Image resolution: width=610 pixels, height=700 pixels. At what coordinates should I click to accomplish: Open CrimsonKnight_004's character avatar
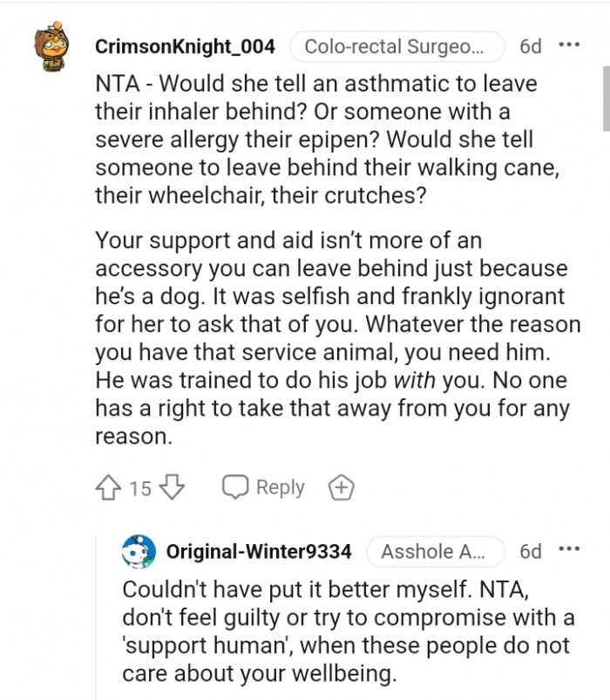point(51,46)
